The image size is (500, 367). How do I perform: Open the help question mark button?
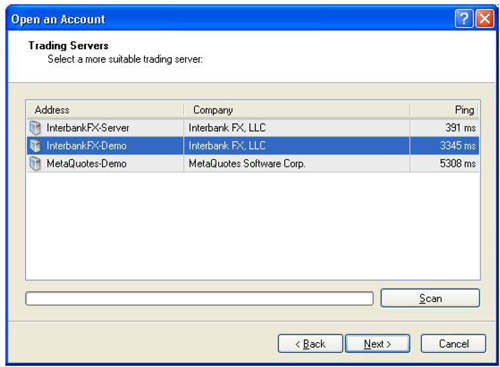[464, 18]
